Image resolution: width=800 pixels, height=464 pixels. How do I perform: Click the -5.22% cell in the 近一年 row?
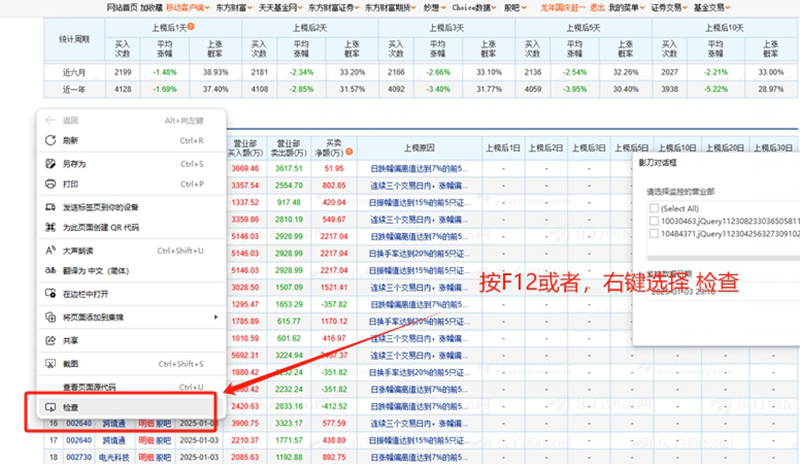coord(716,89)
